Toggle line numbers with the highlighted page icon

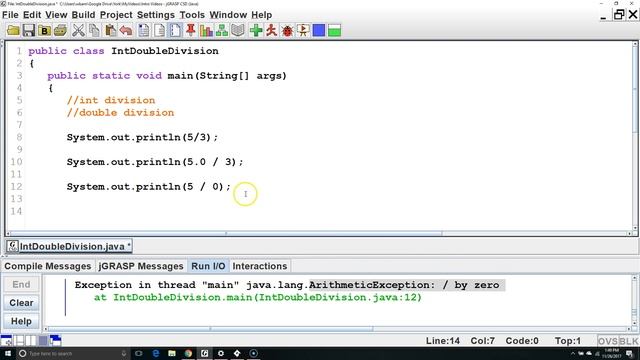coord(175,31)
